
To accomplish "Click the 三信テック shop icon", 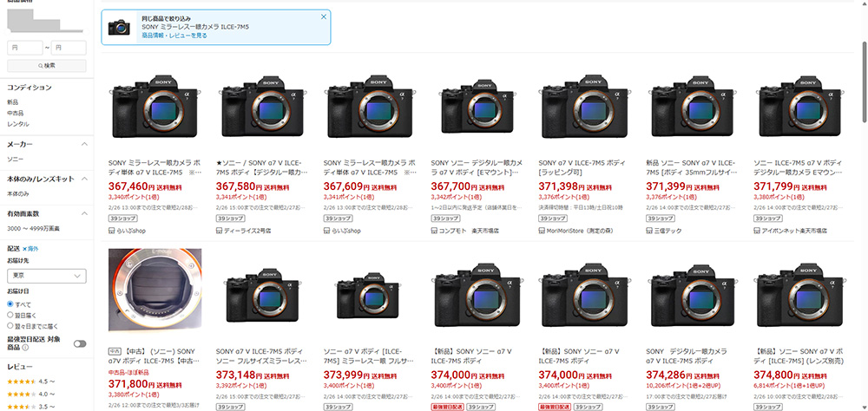I will [649, 231].
